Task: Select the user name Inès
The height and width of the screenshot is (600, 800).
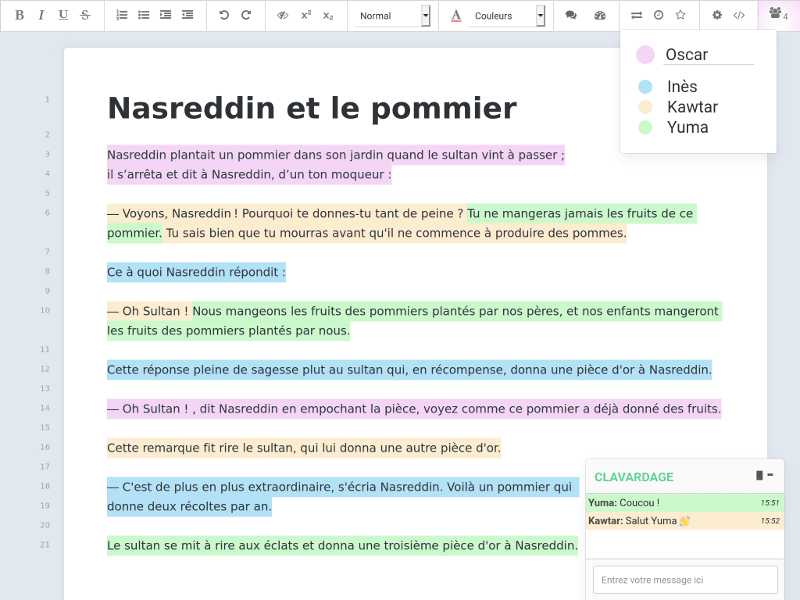Action: point(683,86)
